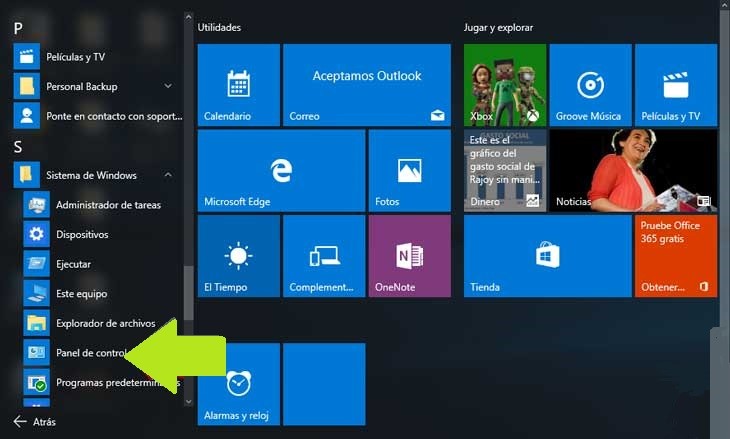Select the Este equipo label
The height and width of the screenshot is (439, 730).
point(81,294)
